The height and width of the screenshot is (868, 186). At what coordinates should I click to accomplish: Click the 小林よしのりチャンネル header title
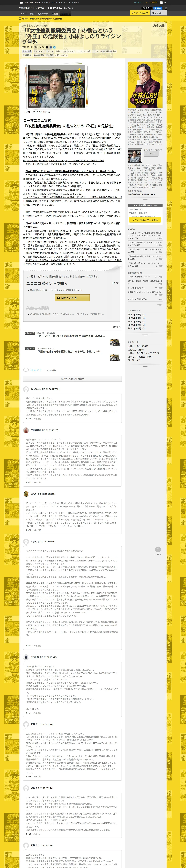(x=31, y=8)
